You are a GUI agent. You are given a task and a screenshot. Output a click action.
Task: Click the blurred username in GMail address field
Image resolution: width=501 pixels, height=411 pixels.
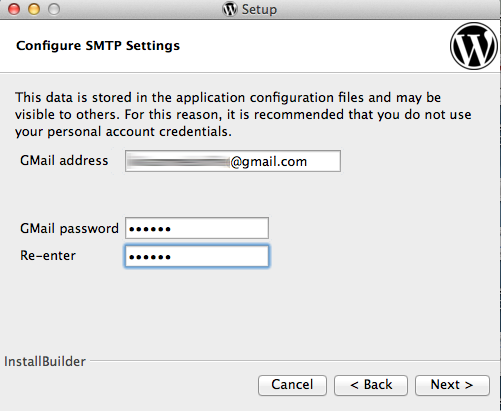tap(178, 162)
